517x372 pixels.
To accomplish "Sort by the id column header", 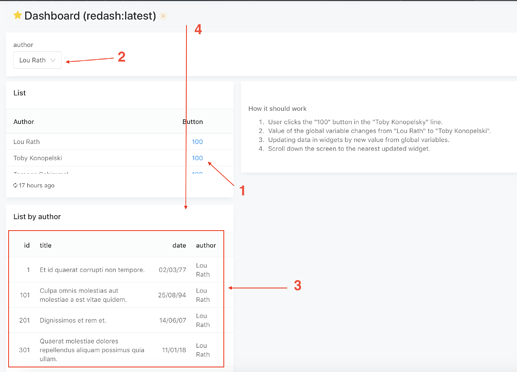I will point(27,245).
